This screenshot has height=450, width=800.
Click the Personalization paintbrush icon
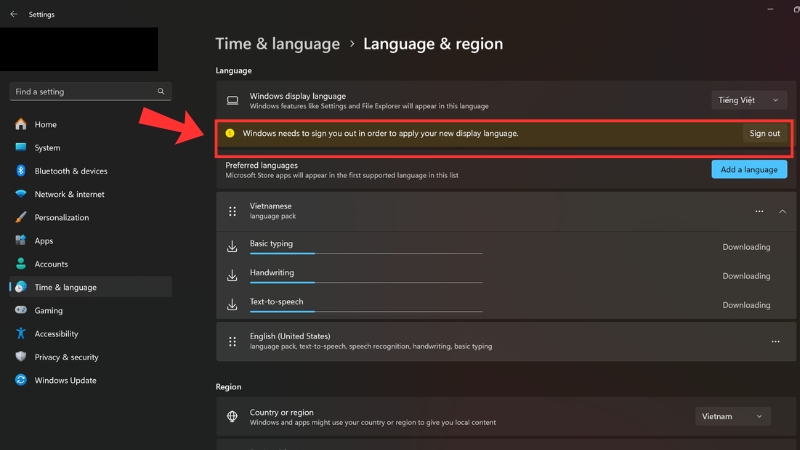point(21,217)
